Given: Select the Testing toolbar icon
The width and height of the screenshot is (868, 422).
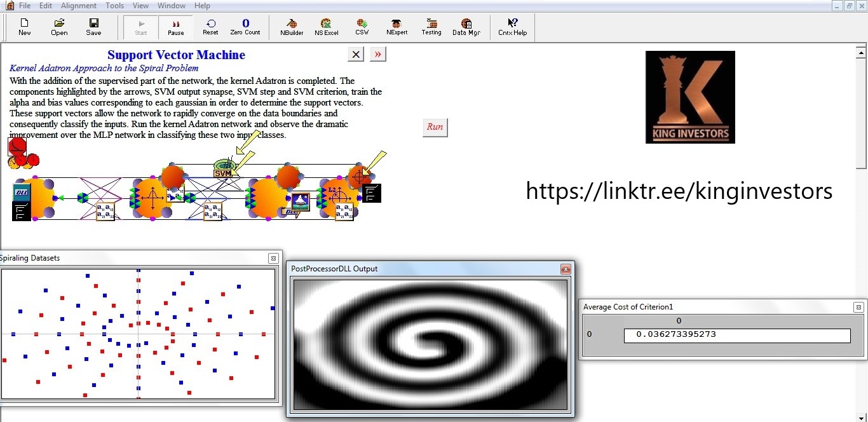Looking at the screenshot, I should (431, 27).
